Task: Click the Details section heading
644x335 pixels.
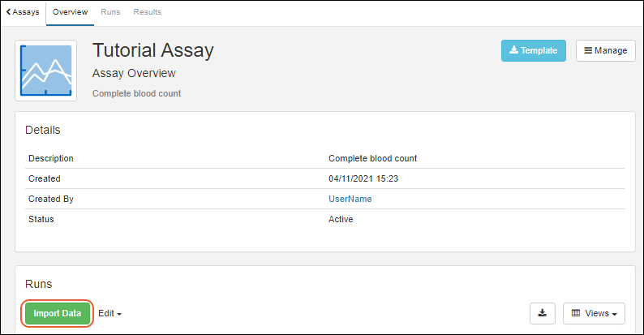Action: tap(42, 130)
